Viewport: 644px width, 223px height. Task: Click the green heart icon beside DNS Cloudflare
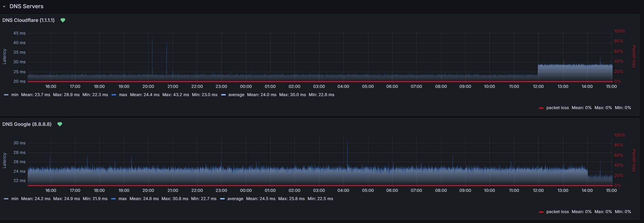tap(63, 20)
